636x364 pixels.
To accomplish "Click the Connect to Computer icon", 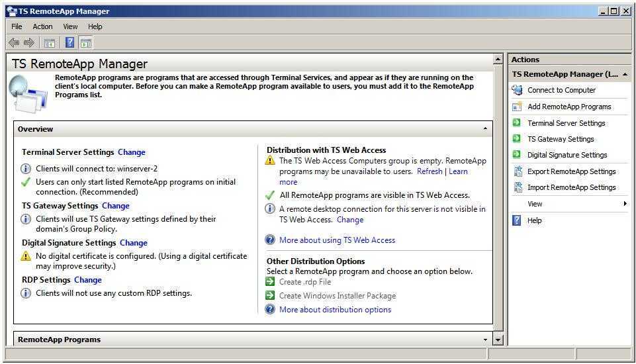I will (517, 90).
